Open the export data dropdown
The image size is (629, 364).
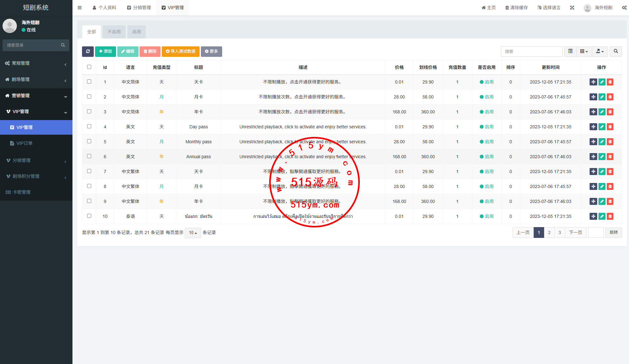(600, 51)
